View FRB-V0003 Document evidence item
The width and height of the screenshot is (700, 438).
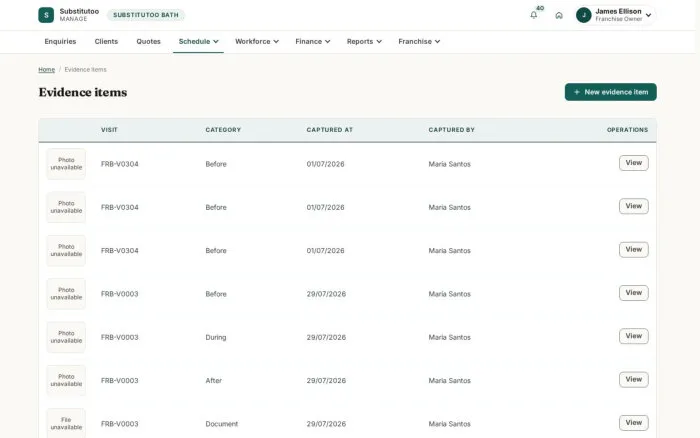click(x=633, y=423)
